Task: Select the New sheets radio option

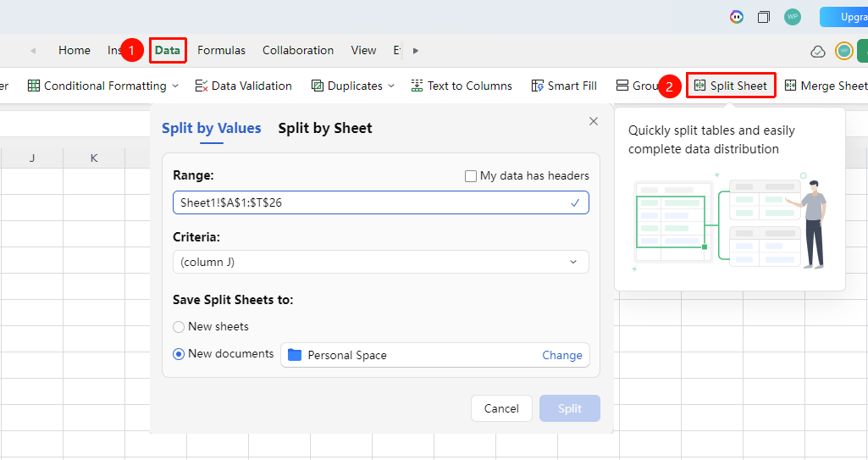Action: pos(178,327)
